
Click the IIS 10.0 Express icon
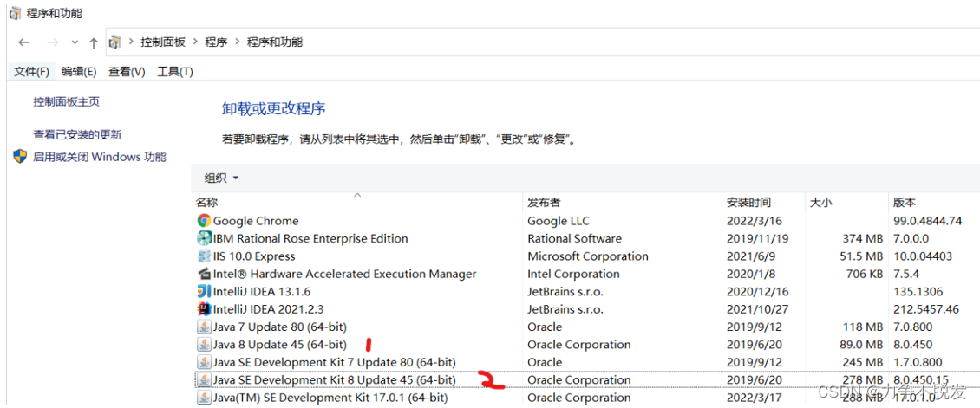tap(204, 256)
